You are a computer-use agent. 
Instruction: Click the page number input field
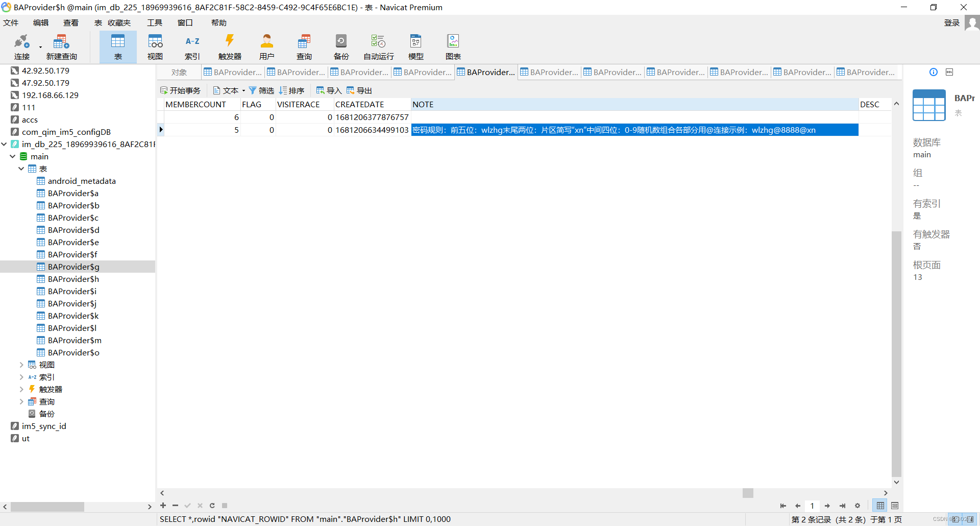pyautogui.click(x=812, y=506)
